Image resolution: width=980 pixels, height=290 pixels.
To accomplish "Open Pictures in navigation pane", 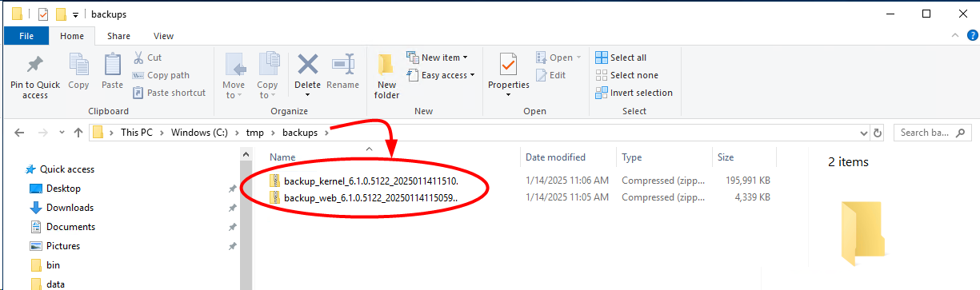I will (63, 246).
